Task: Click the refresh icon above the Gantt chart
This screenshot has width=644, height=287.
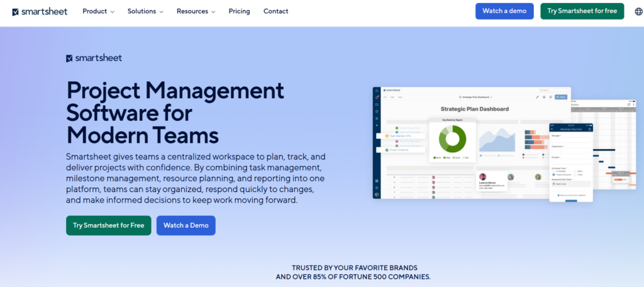Action: coord(629,104)
